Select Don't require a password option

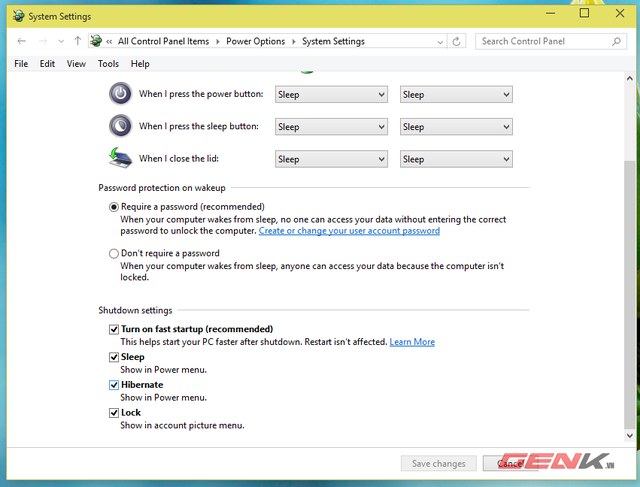pos(114,254)
